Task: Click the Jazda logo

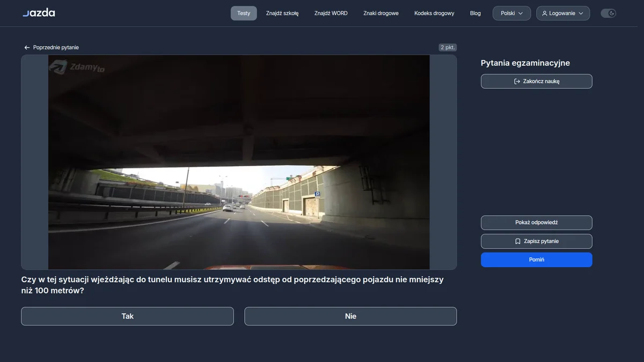Action: pyautogui.click(x=39, y=13)
